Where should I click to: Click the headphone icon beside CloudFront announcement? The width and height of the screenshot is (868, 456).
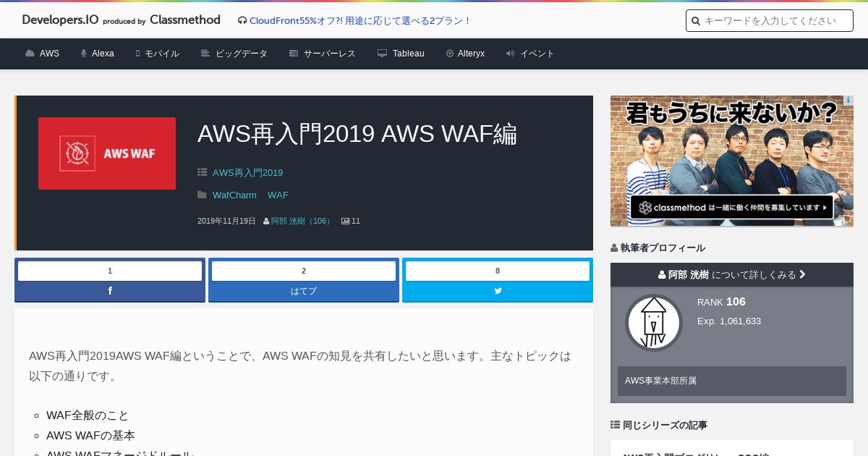(x=242, y=21)
